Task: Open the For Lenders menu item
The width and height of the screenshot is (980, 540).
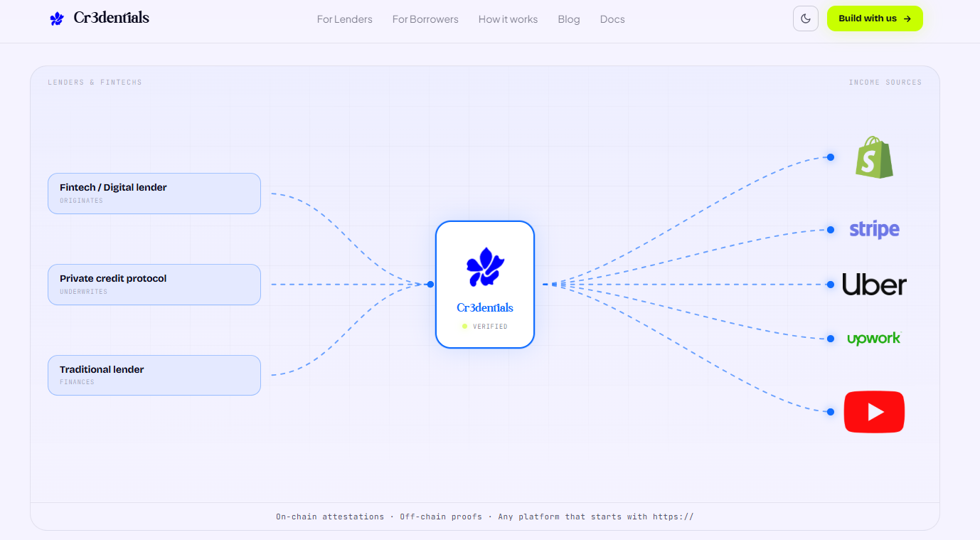Action: pyautogui.click(x=345, y=19)
